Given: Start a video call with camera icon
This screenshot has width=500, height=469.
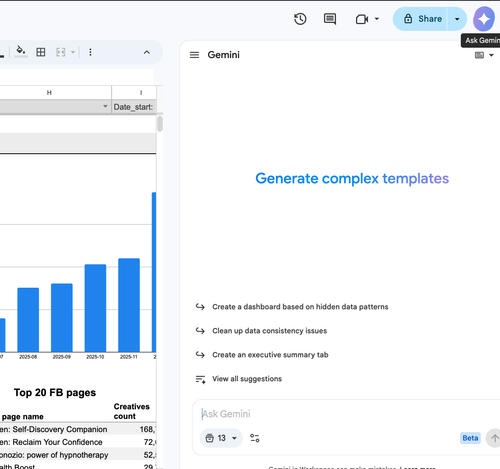Looking at the screenshot, I should 362,19.
